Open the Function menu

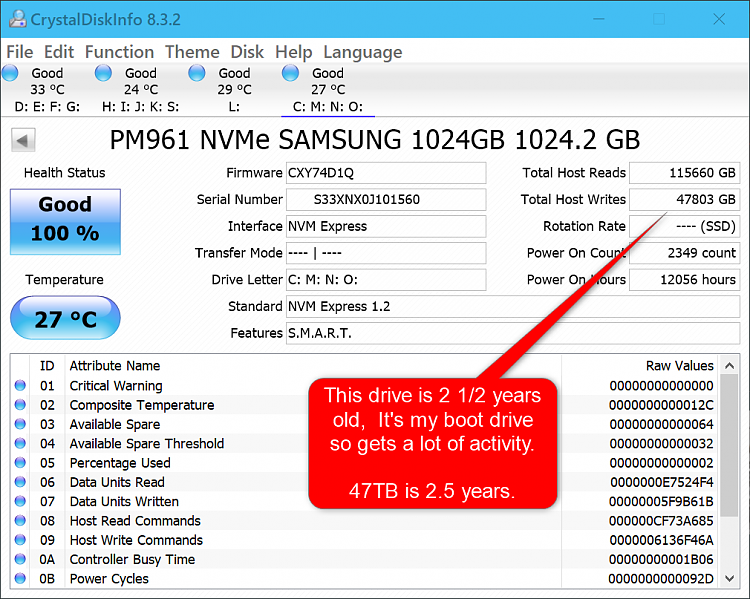point(119,52)
